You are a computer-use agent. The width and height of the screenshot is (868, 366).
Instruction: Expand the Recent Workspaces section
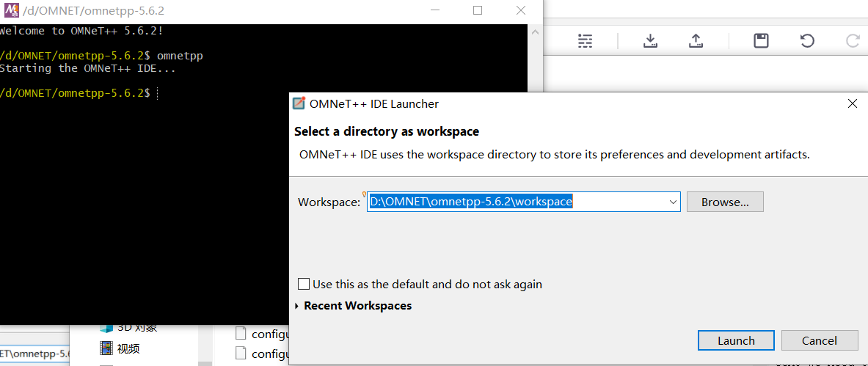click(297, 306)
